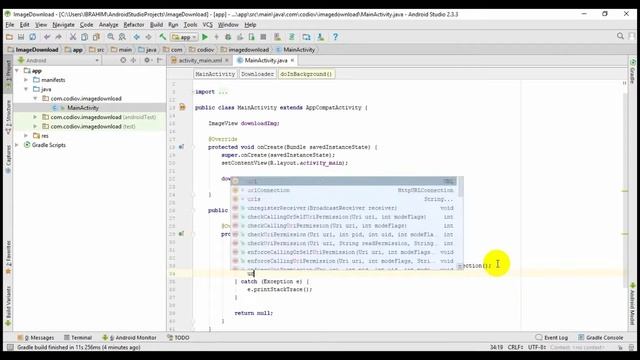Hide the project panel with its icon

[160, 60]
